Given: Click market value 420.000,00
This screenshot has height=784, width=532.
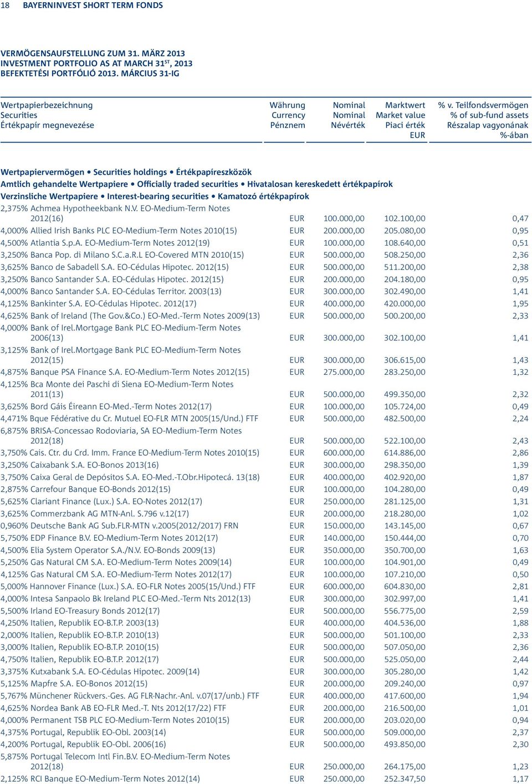Looking at the screenshot, I should [405, 304].
